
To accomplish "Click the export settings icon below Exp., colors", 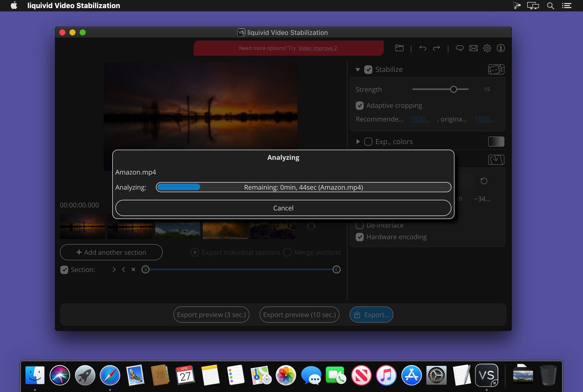I will coord(496,160).
